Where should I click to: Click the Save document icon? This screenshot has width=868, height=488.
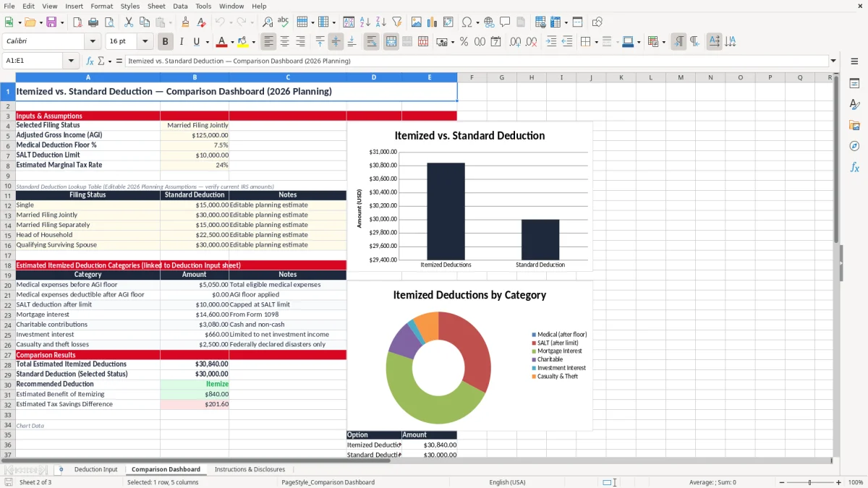click(x=51, y=22)
